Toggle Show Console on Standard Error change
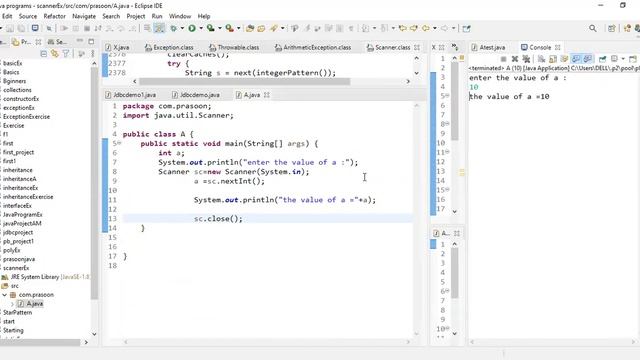The width and height of the screenshot is (640, 360). click(x=587, y=59)
